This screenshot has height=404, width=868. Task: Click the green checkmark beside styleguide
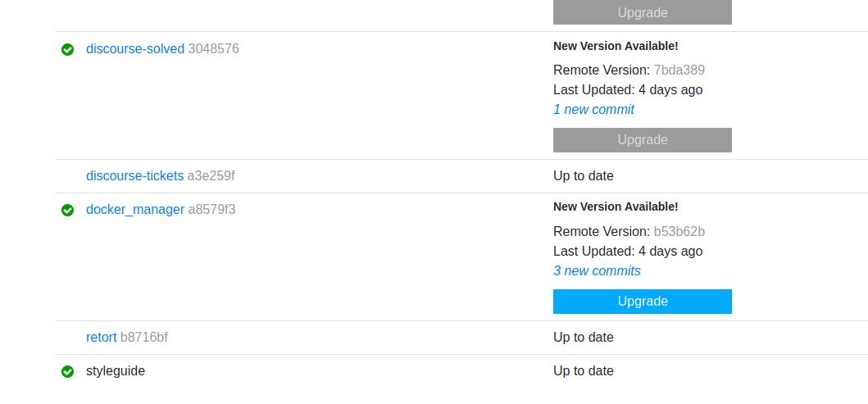68,371
